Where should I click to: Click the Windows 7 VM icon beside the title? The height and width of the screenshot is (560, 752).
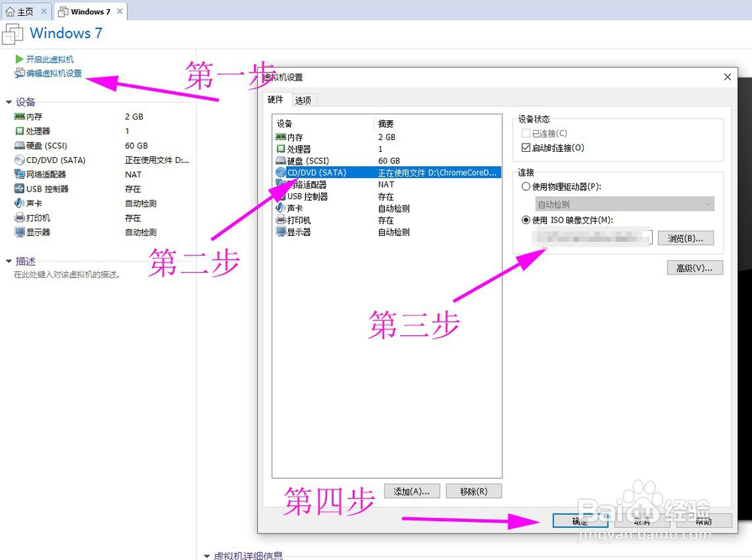click(13, 34)
